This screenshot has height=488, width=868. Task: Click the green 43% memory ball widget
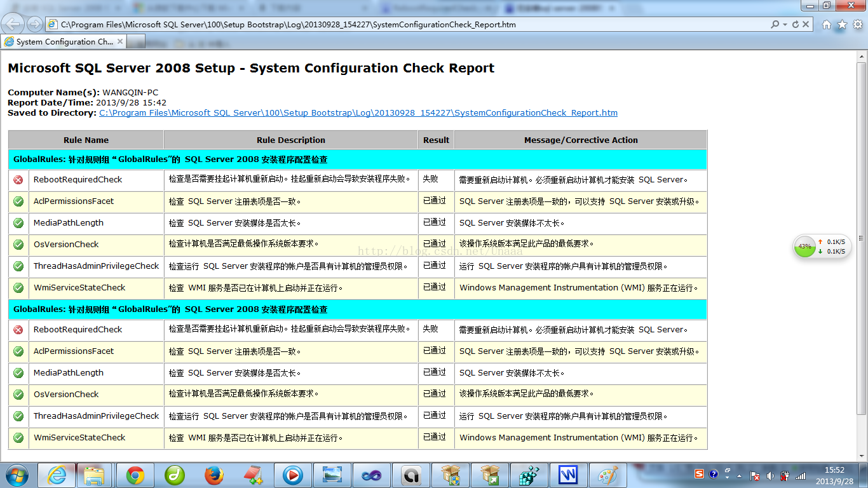coord(805,246)
